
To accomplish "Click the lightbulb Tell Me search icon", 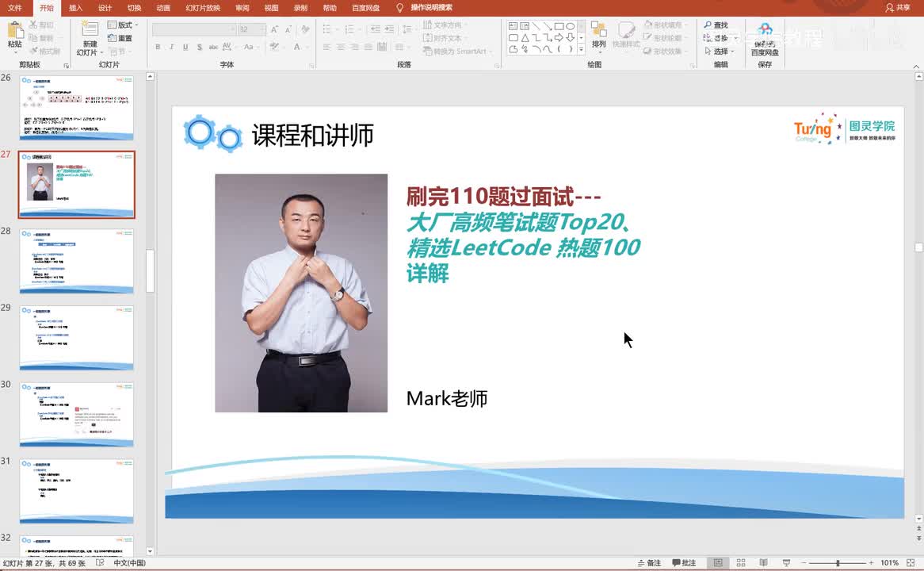I will [x=399, y=8].
